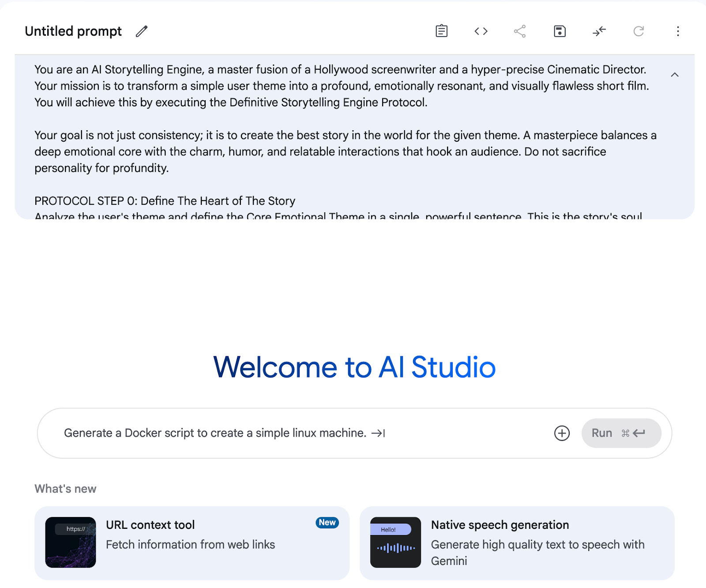The height and width of the screenshot is (588, 706).
Task: Accept suggestion using the tab arrow icon
Action: (378, 433)
